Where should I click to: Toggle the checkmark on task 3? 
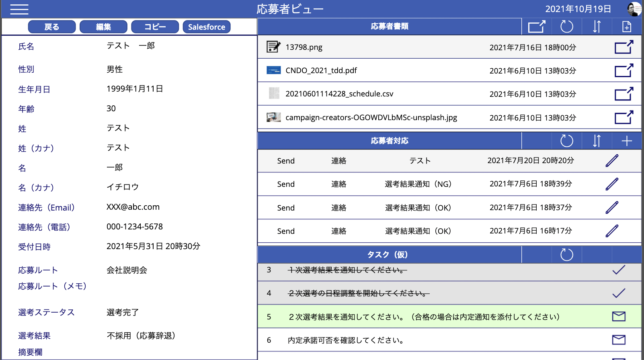point(619,270)
